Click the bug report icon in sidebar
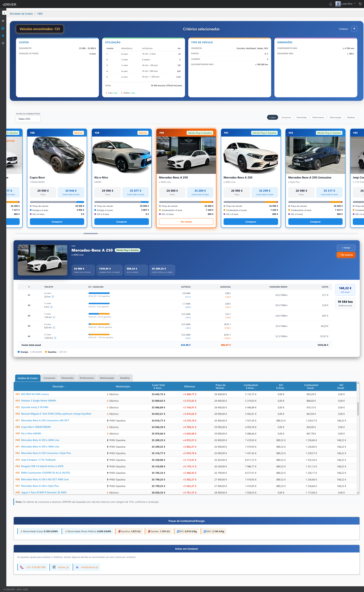364x592 pixels. click(x=3, y=36)
